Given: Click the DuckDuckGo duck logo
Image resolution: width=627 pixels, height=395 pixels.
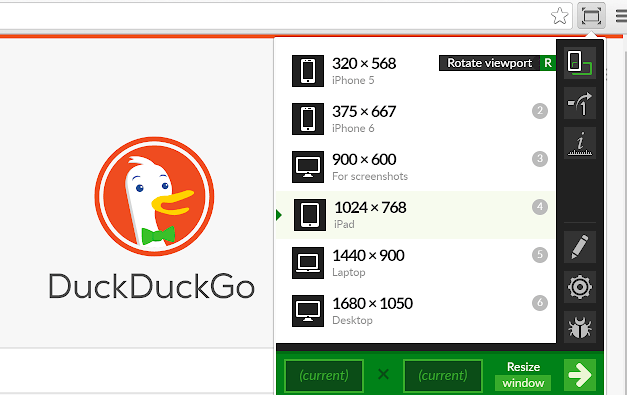Looking at the screenshot, I should tap(154, 196).
